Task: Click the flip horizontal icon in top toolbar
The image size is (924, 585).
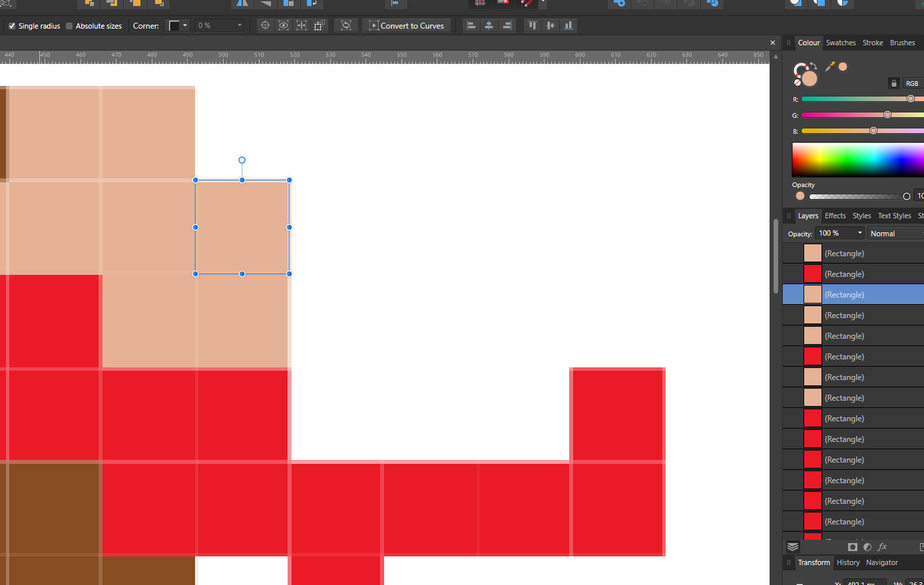Action: (x=242, y=3)
